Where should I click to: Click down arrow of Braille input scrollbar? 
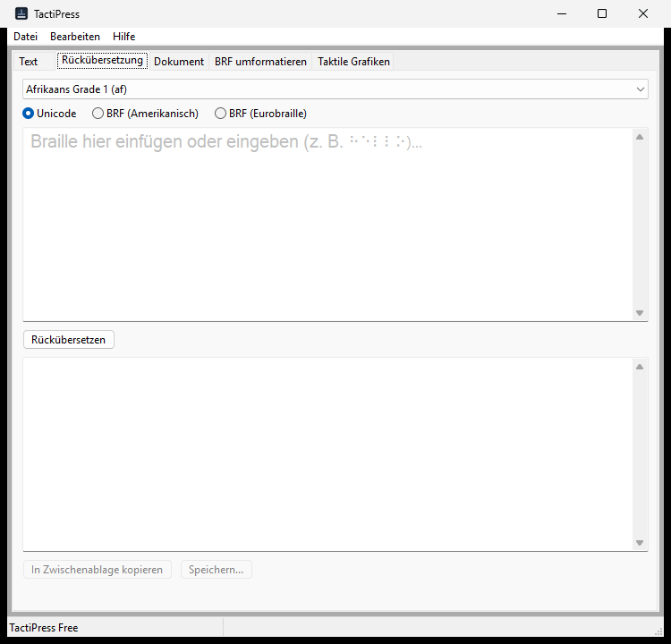(x=640, y=313)
